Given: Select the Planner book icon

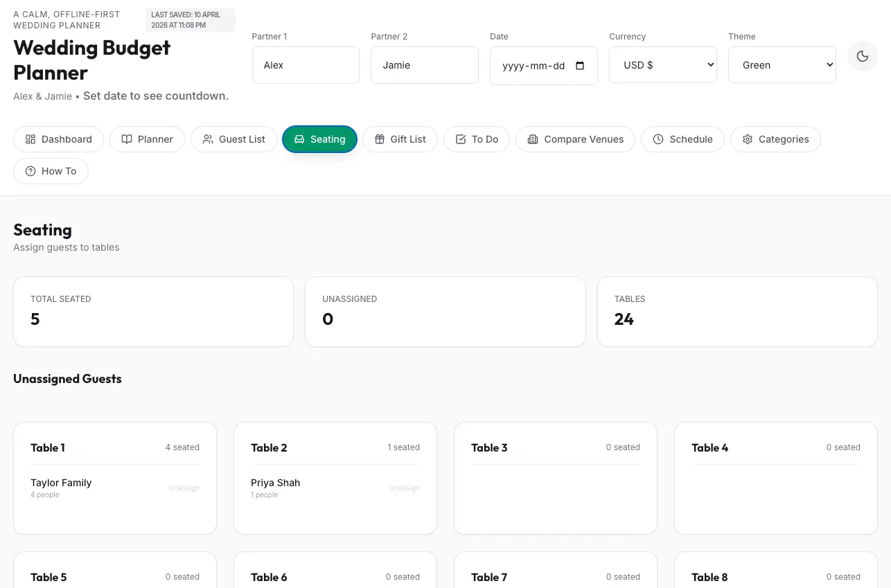Looking at the screenshot, I should (127, 139).
